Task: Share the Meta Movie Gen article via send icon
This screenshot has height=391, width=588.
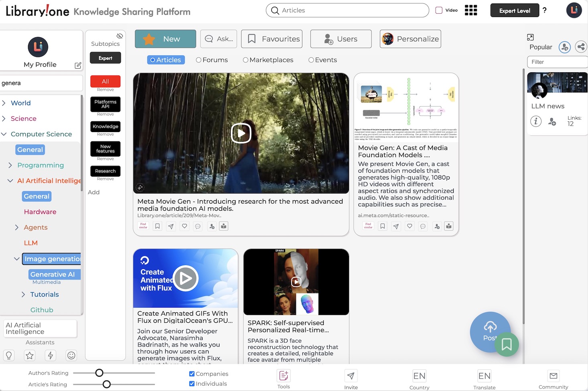Action: (x=170, y=226)
